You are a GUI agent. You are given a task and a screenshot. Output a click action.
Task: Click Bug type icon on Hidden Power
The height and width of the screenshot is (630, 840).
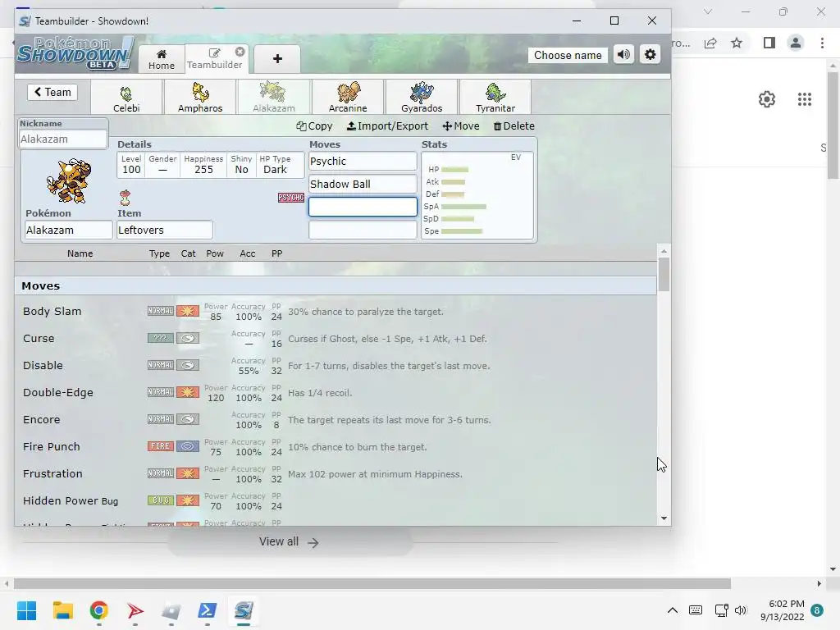tap(160, 500)
